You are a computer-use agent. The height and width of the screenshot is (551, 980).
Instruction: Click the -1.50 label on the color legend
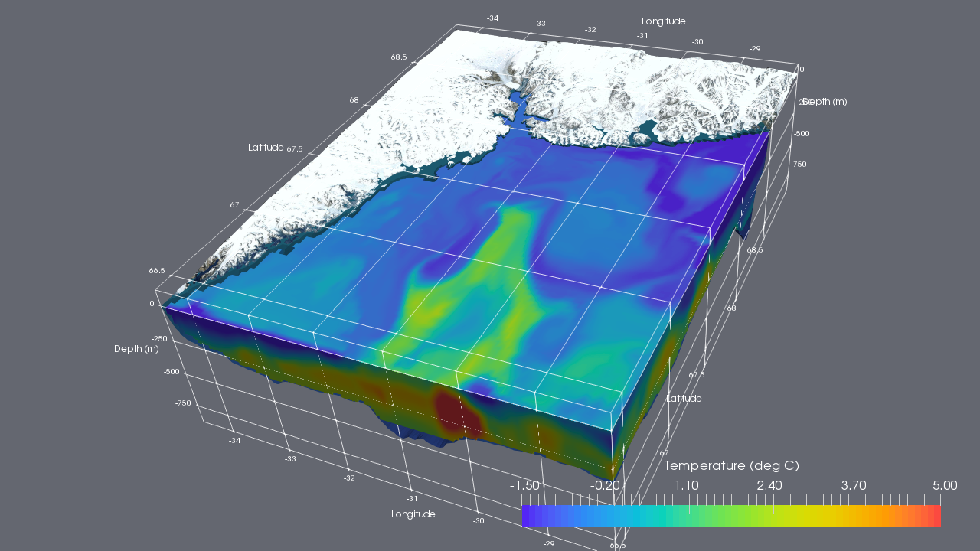[x=524, y=485]
